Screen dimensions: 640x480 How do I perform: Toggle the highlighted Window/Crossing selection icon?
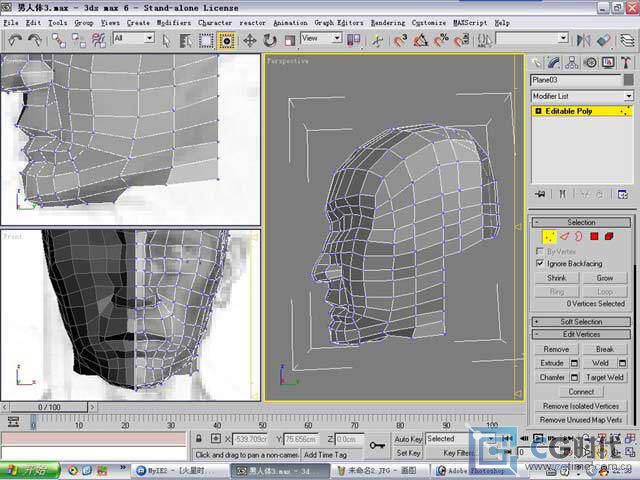coord(227,41)
